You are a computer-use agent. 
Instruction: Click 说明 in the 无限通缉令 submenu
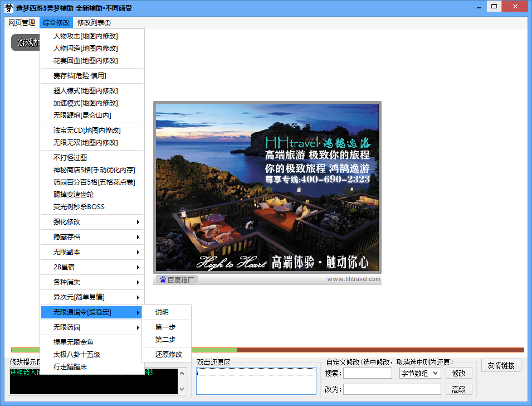point(162,312)
